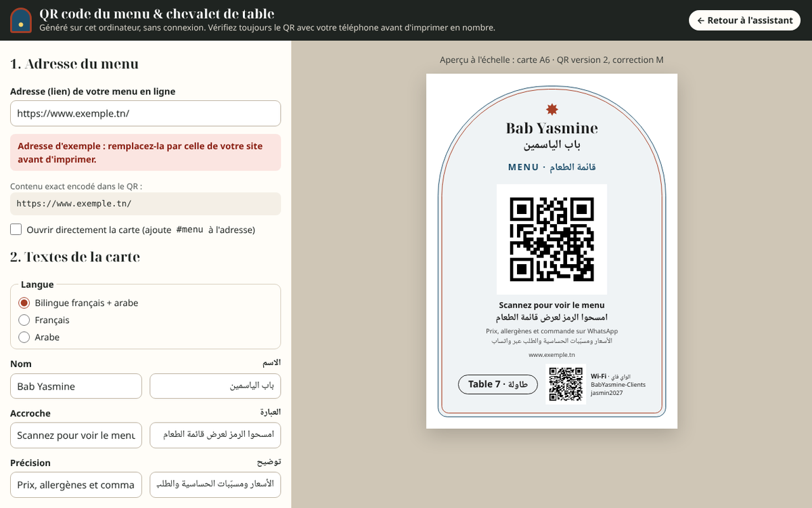Click Prix, allergènes et commande line on the card
The image size is (812, 508).
pos(551,331)
